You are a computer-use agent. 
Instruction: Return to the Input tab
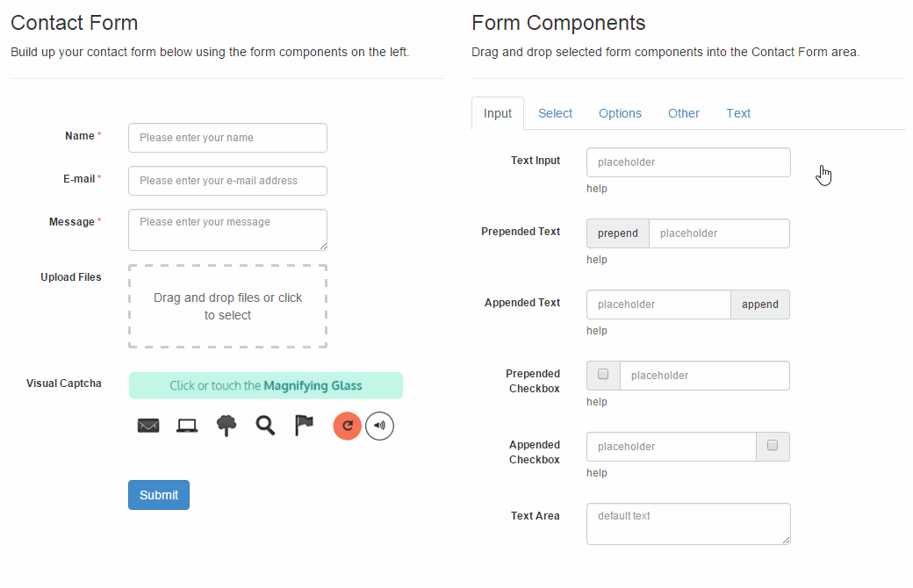pos(497,113)
